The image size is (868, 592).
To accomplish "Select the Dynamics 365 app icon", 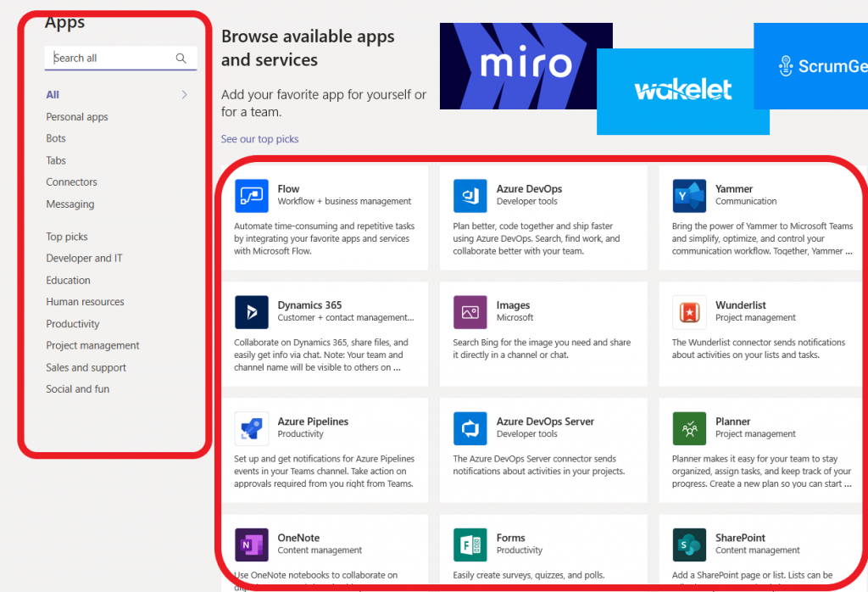I will pyautogui.click(x=251, y=312).
